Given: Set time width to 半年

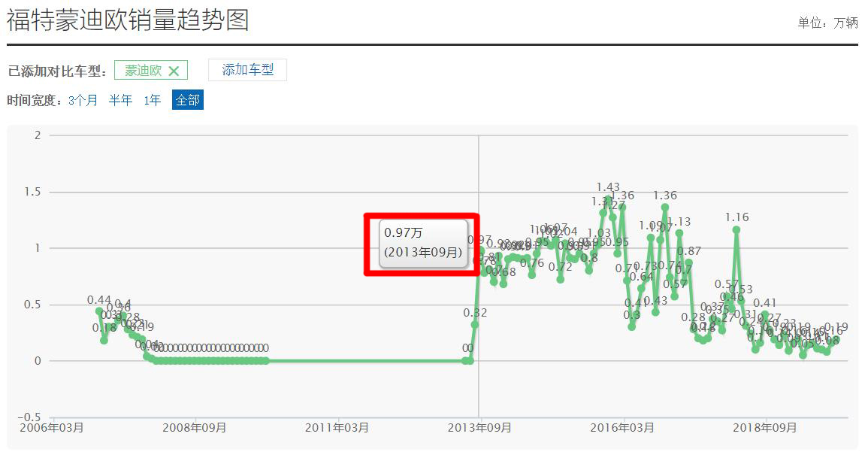Looking at the screenshot, I should click(120, 100).
